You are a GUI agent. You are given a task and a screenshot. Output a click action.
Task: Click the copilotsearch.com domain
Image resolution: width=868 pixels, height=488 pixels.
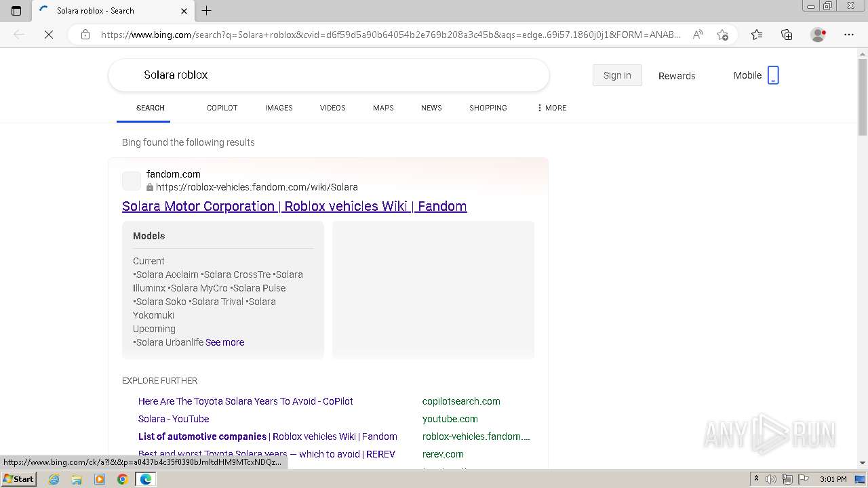tap(461, 401)
